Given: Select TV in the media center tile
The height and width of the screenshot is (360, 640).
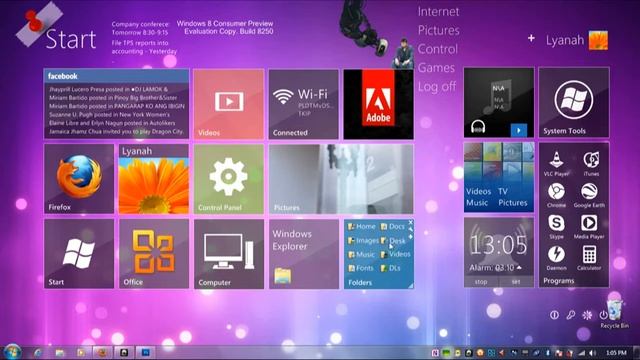Looking at the screenshot, I should pyautogui.click(x=503, y=191).
